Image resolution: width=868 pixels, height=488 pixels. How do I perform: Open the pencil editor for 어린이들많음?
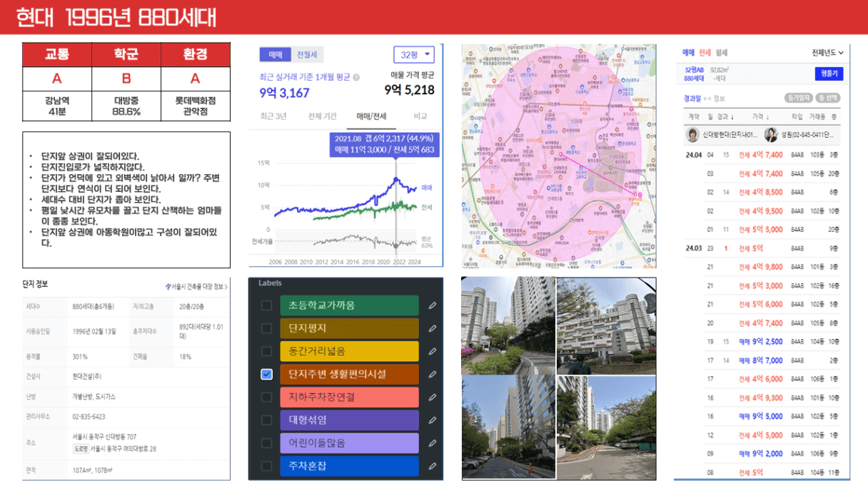pyautogui.click(x=432, y=443)
